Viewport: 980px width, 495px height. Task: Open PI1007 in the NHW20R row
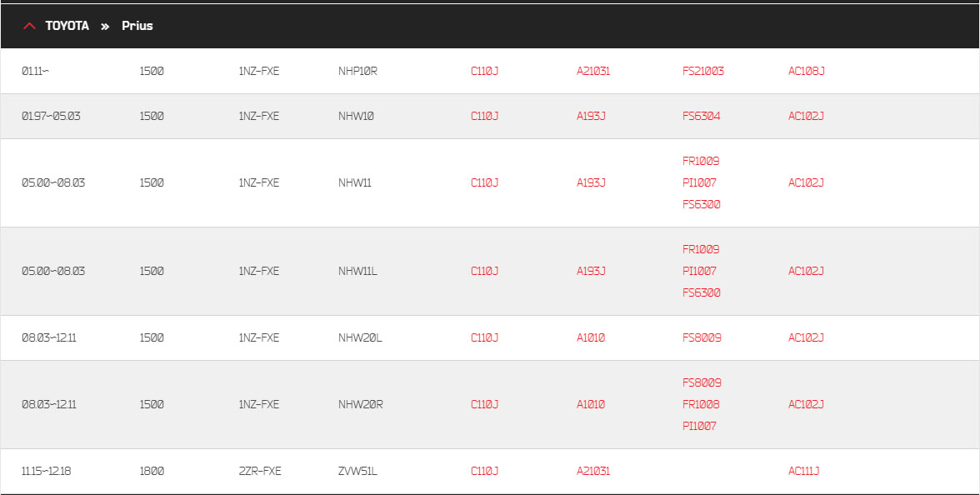[x=699, y=427]
